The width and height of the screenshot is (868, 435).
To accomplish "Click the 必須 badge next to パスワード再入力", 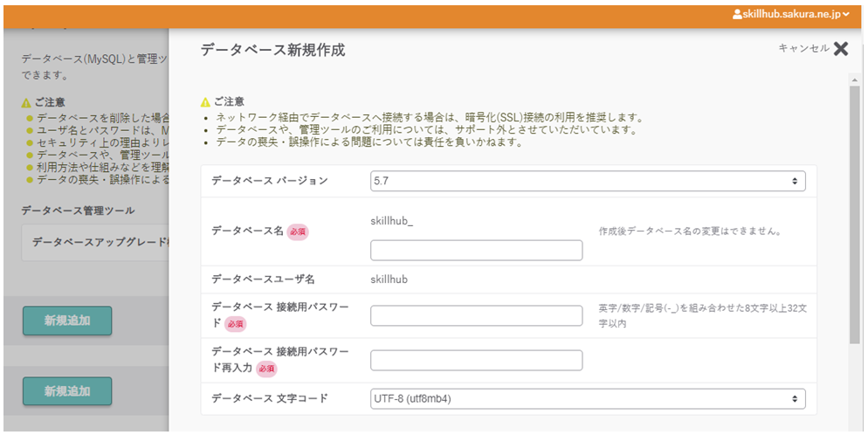I will [266, 369].
